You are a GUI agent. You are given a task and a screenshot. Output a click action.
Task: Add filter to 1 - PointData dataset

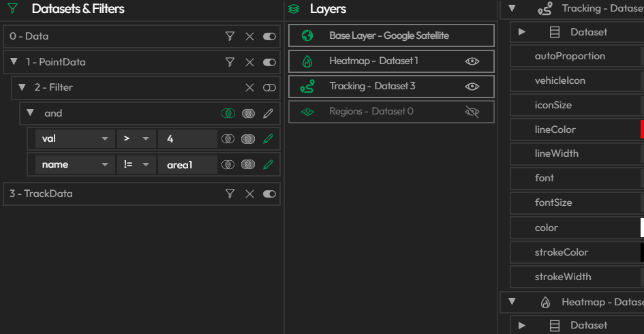230,62
